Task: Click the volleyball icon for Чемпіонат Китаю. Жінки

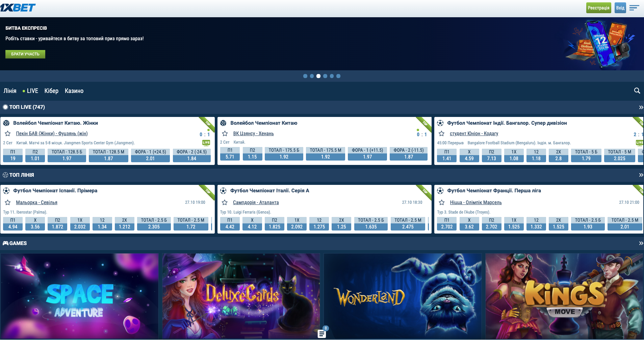Action: coord(6,123)
